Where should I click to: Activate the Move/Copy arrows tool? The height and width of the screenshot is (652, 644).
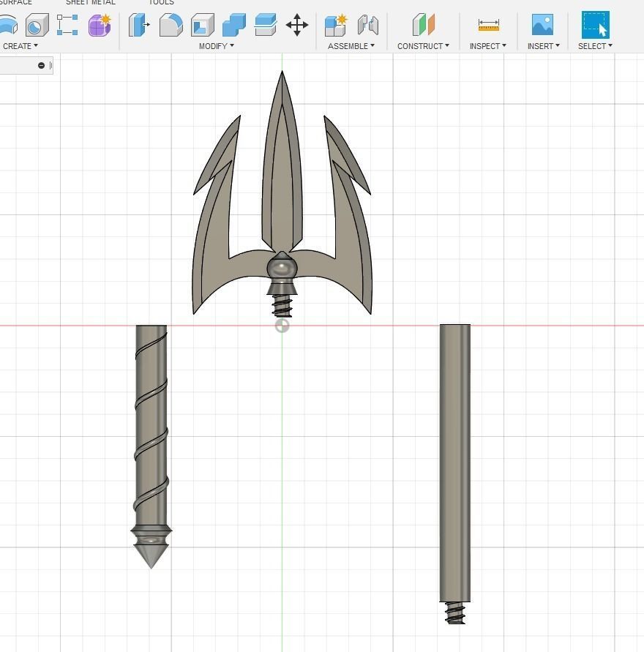click(x=297, y=25)
